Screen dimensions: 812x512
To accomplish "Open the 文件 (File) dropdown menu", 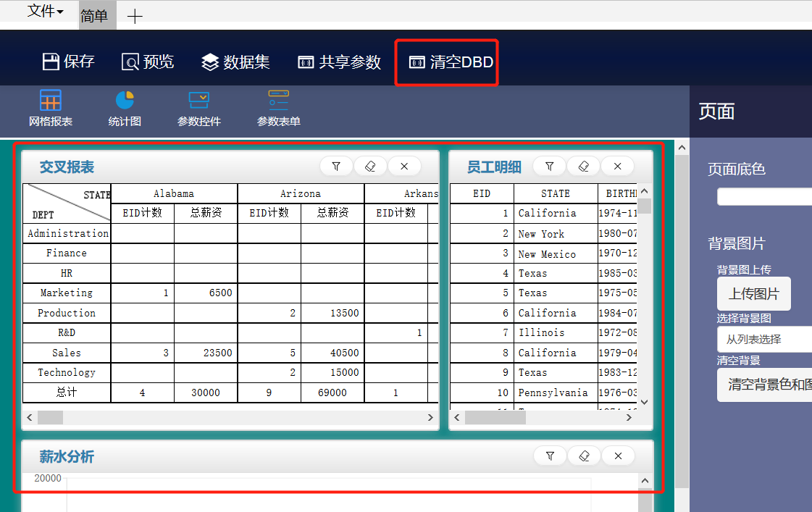I will [x=45, y=12].
